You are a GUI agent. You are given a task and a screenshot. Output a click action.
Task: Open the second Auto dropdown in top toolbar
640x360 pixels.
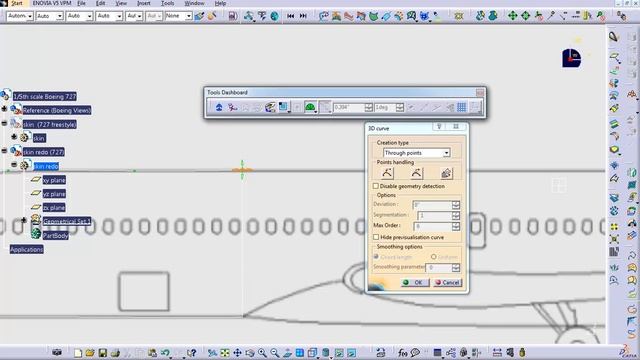click(80, 16)
